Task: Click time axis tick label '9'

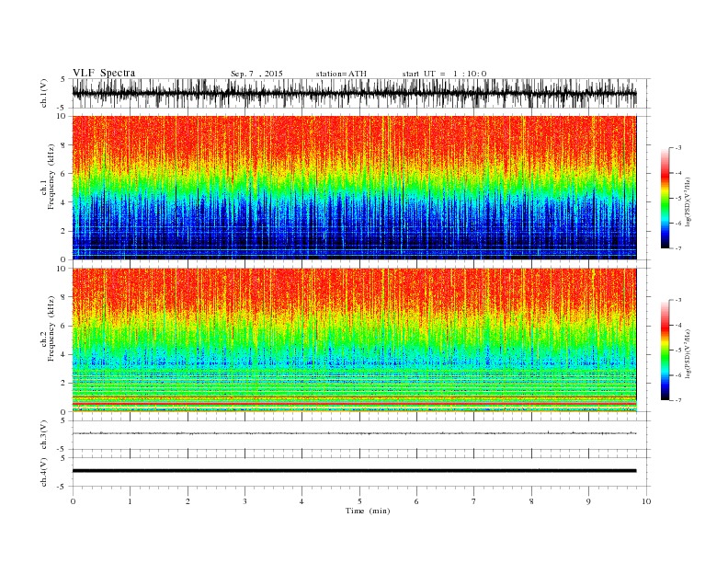Action: pos(588,501)
